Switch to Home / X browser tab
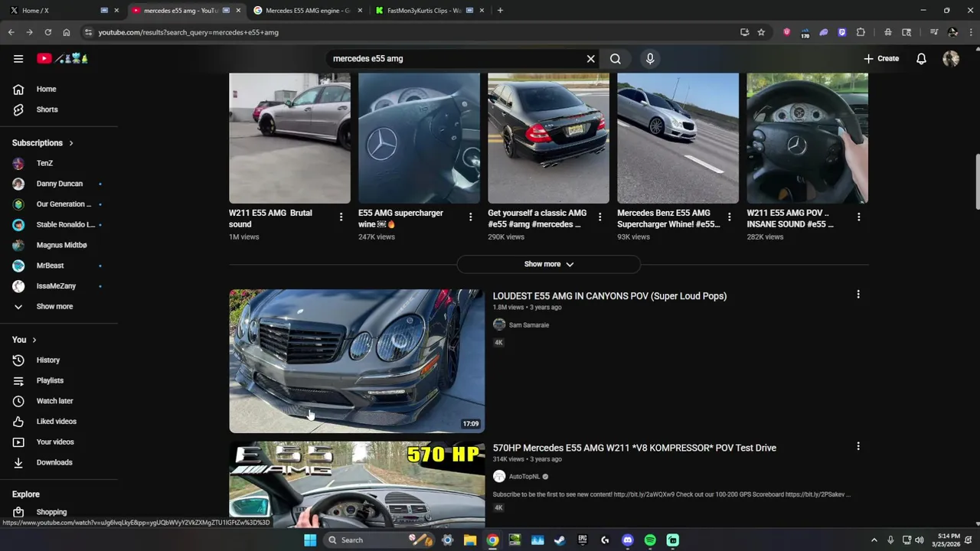 point(63,10)
